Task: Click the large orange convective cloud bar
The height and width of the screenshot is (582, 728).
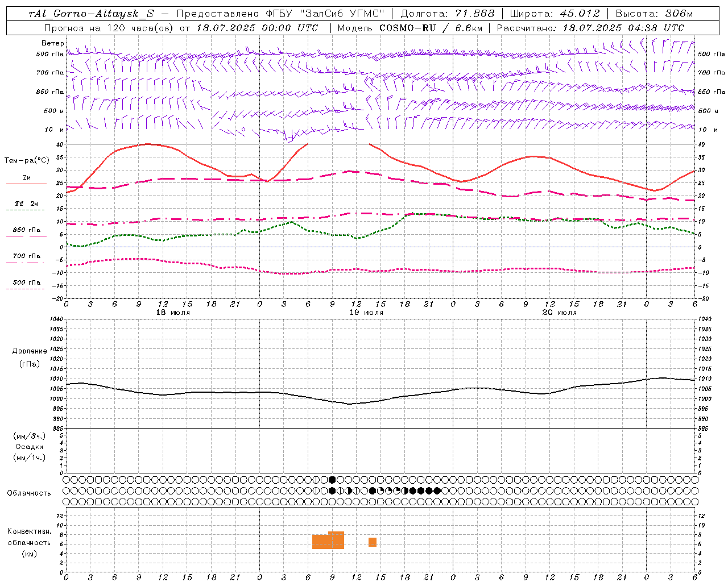Action: coord(328,541)
